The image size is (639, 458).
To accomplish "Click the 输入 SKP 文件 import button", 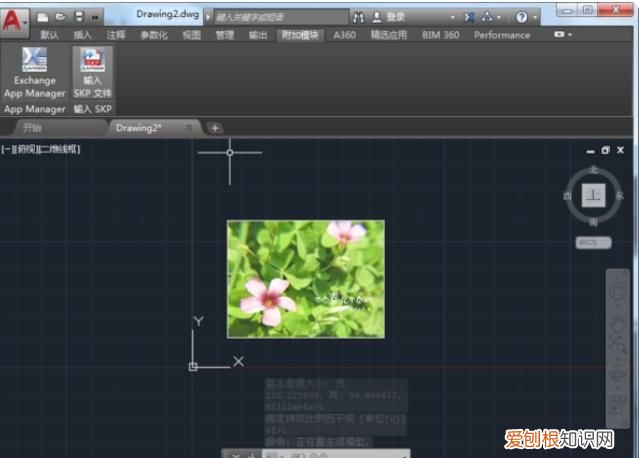I will coord(93,73).
